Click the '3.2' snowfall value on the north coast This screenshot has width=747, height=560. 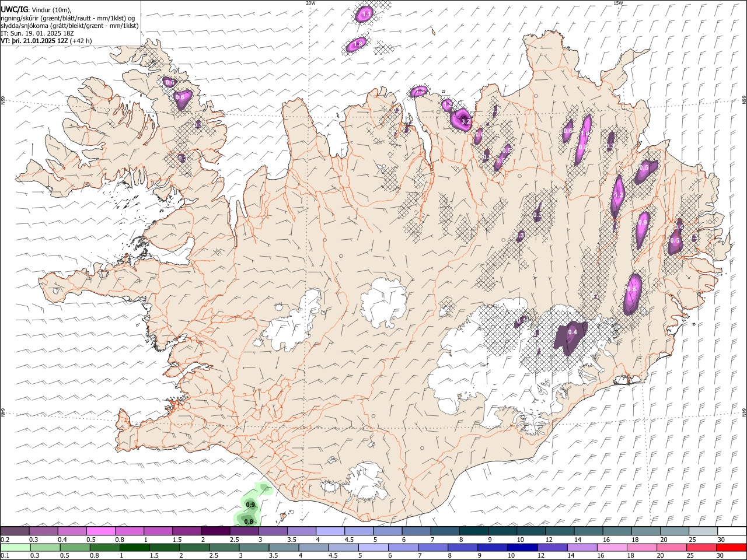tap(465, 121)
